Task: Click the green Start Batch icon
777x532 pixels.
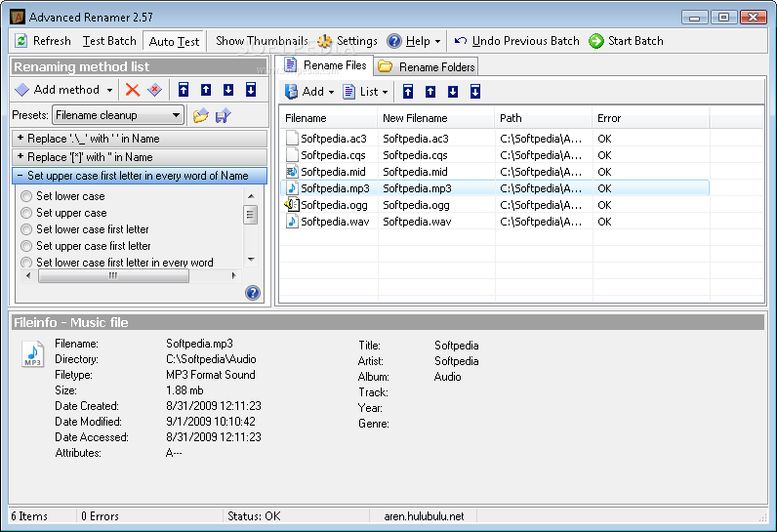Action: pyautogui.click(x=595, y=41)
